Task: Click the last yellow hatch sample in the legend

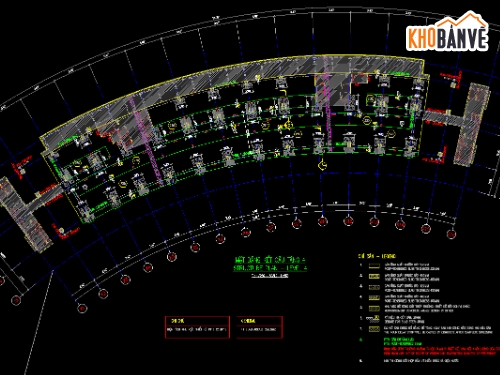Action: pyautogui.click(x=374, y=329)
